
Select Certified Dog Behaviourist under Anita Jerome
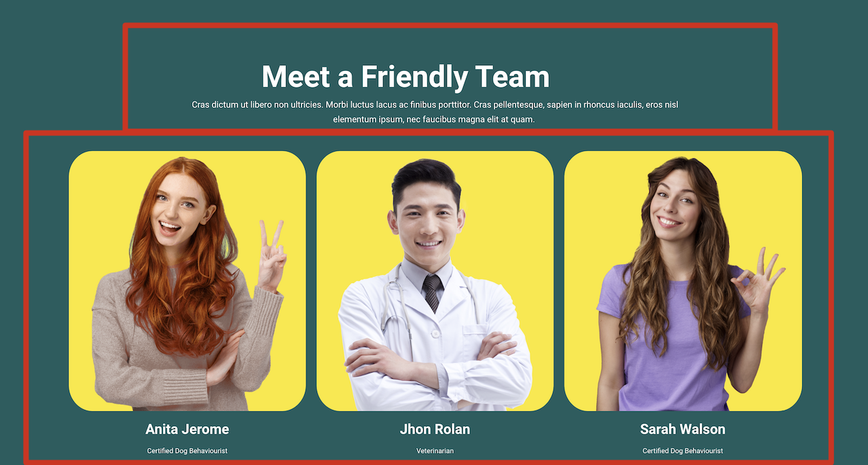[187, 451]
